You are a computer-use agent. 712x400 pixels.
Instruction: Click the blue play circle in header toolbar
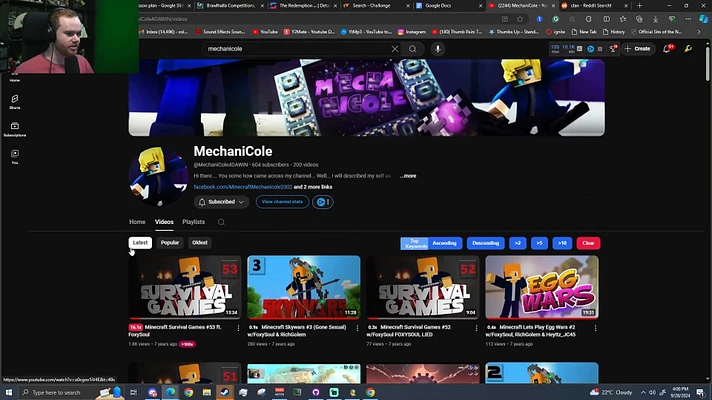point(591,49)
